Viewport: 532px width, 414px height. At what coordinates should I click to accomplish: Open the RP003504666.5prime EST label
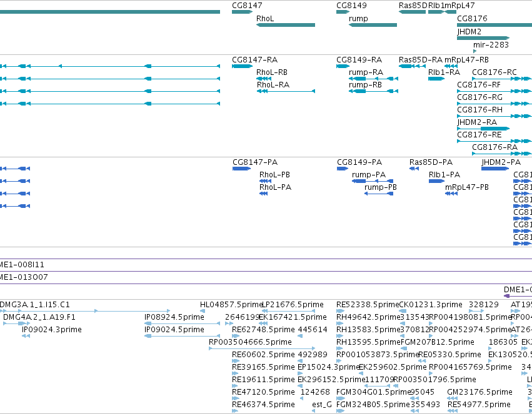coord(251,343)
